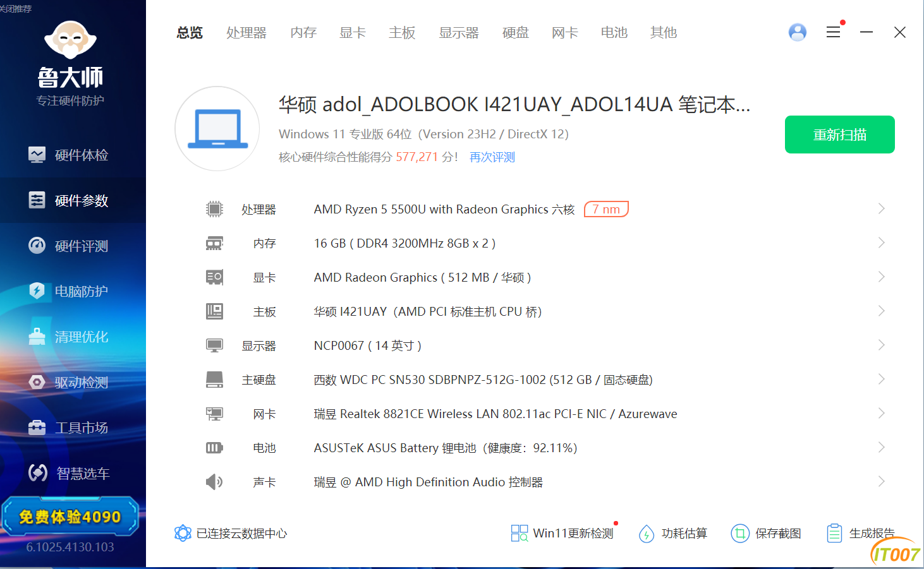
Task: Click the sound card speaker icon
Action: [x=214, y=482]
